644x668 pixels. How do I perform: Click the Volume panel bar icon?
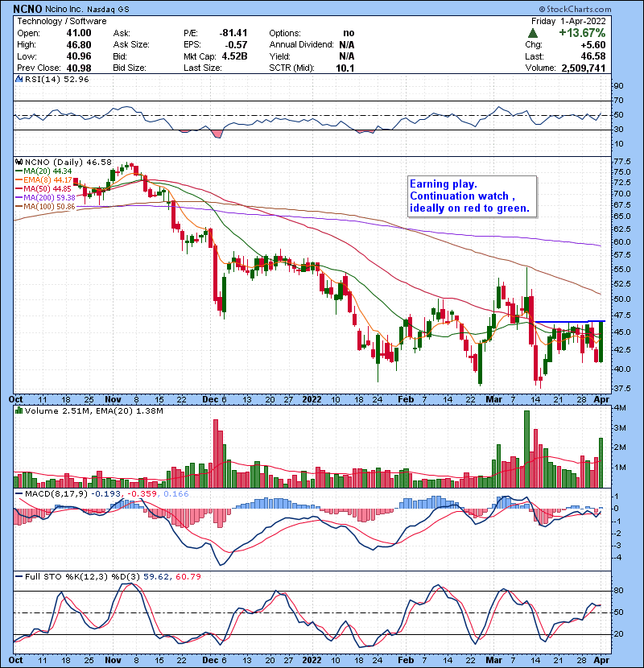(19, 410)
